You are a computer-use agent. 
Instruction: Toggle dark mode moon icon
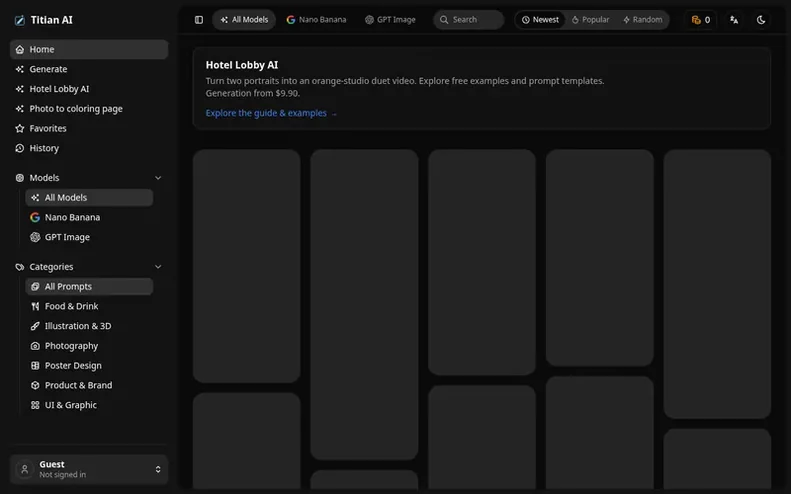pos(761,20)
